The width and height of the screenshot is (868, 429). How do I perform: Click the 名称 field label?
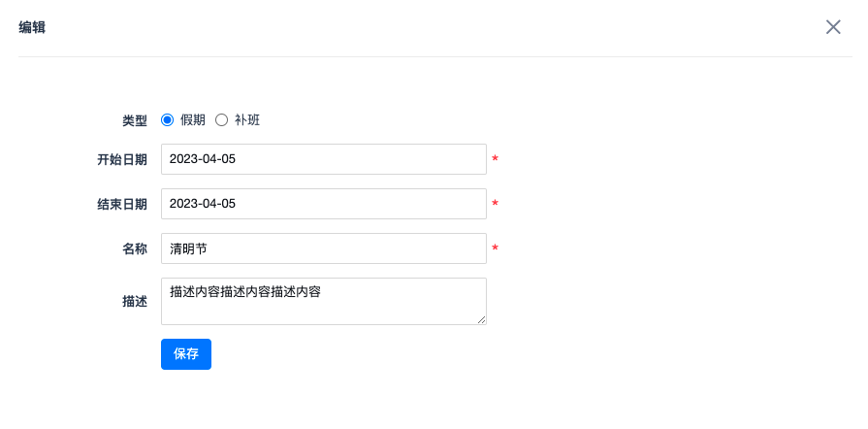click(x=135, y=248)
